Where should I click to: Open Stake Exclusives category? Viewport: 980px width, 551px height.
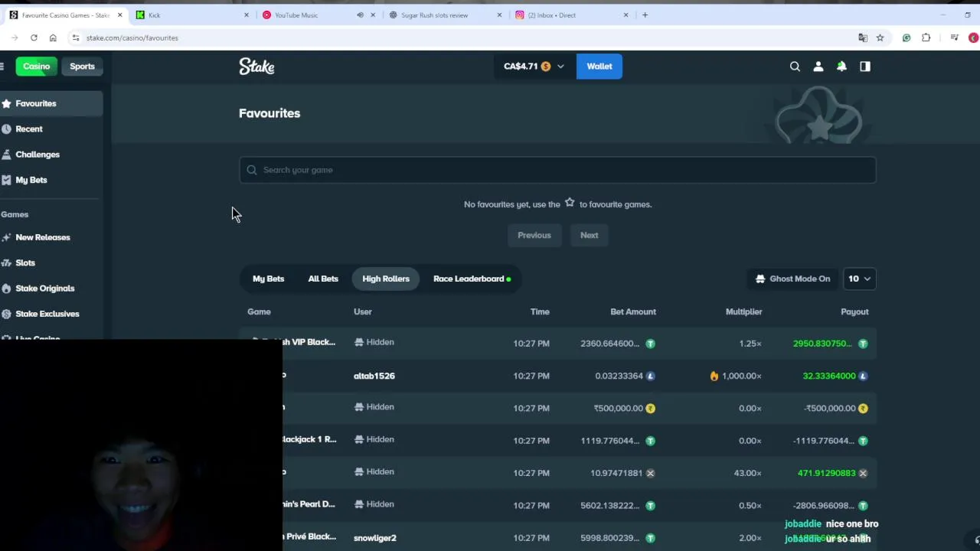click(x=47, y=314)
